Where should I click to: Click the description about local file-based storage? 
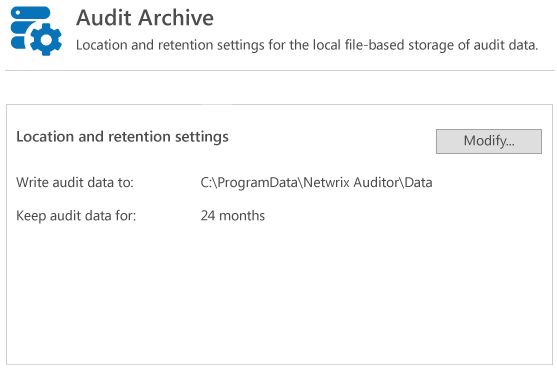point(307,45)
